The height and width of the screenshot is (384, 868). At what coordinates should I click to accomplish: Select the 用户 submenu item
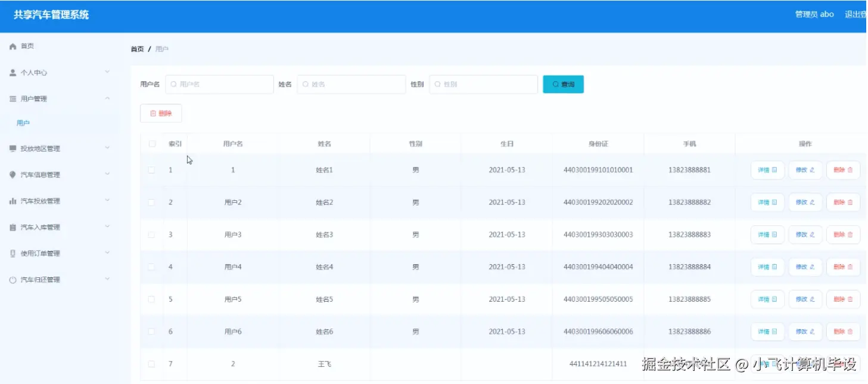[x=60, y=123]
